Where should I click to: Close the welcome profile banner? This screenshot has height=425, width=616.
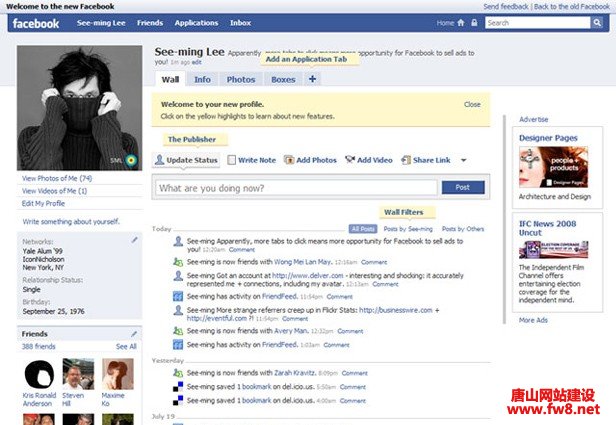pos(472,104)
